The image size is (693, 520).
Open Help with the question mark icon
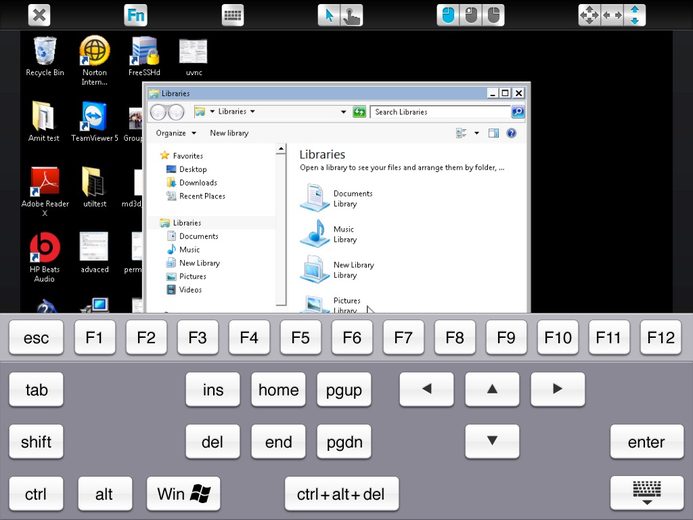pos(511,133)
